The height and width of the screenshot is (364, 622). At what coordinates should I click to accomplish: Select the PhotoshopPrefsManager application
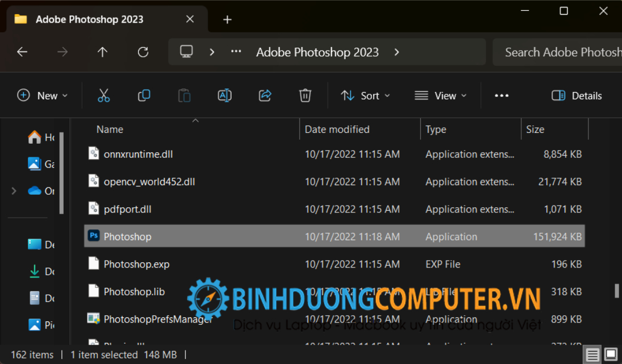(x=334, y=319)
